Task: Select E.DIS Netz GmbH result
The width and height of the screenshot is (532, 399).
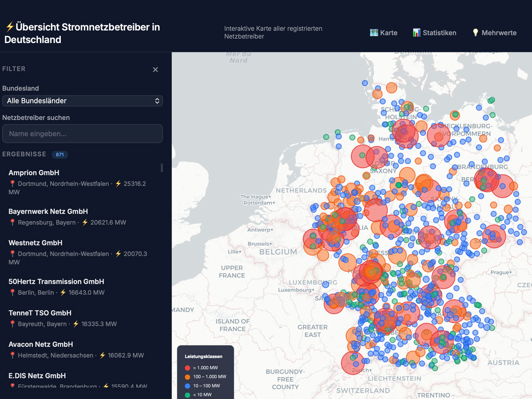Action: coord(82,380)
